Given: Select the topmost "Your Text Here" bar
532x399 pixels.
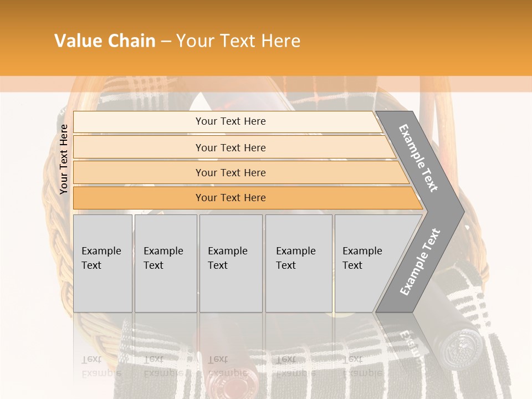Looking at the screenshot, I should pos(230,121).
